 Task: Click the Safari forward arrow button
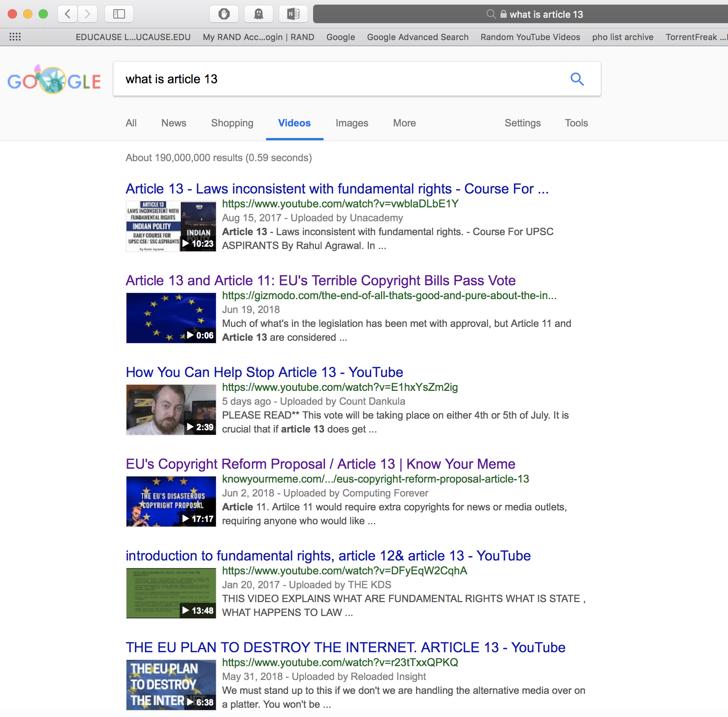click(x=88, y=14)
